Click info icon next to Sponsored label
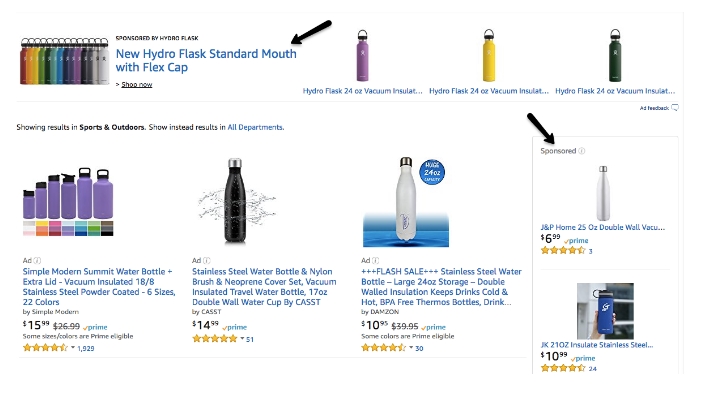 click(x=583, y=151)
